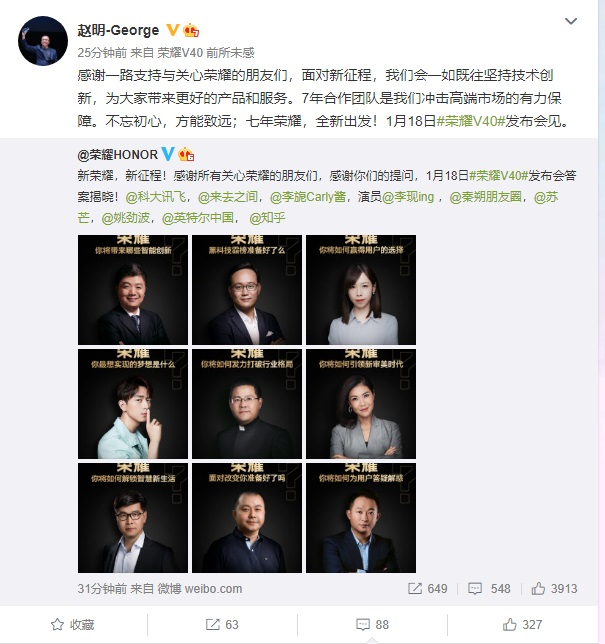
Task: Open comments showing 88
Action: [372, 624]
